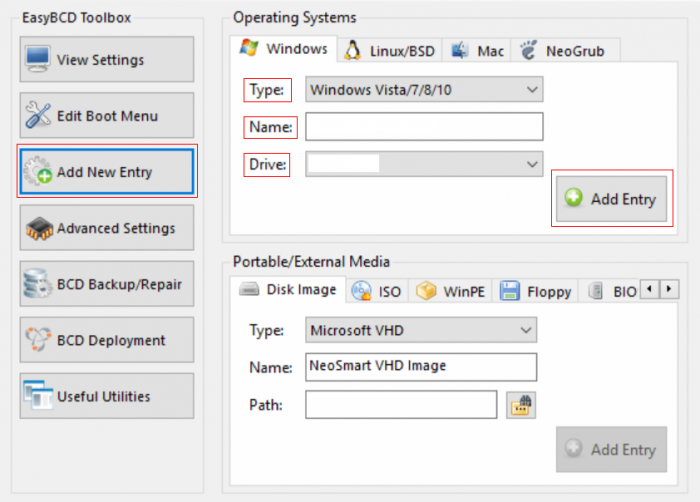The image size is (700, 502).
Task: Click the windows icon on Useful Utilities
Action: click(x=38, y=395)
